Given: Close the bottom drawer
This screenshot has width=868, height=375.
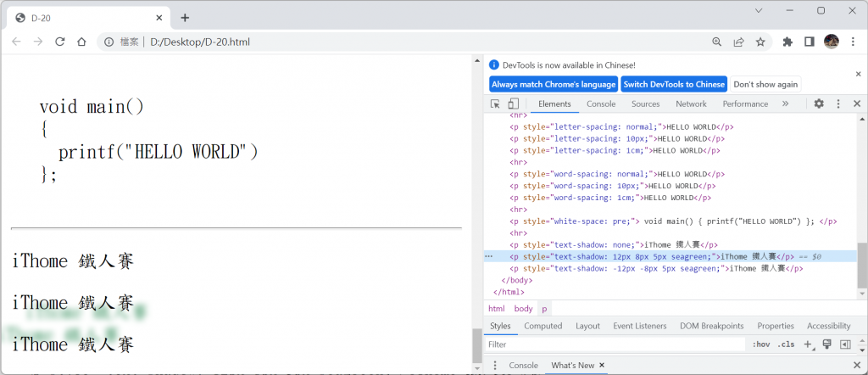Looking at the screenshot, I should pyautogui.click(x=857, y=366).
